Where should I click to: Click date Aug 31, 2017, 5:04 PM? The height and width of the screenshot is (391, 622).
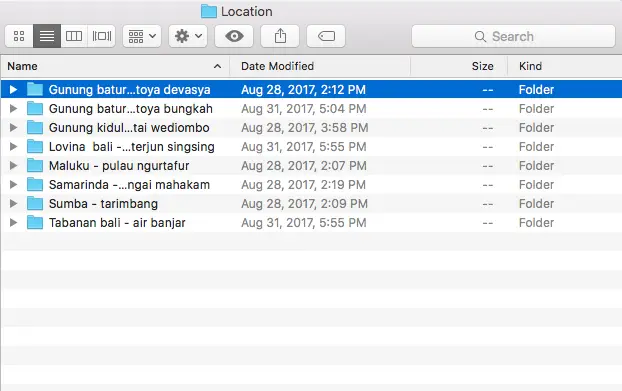coord(304,109)
